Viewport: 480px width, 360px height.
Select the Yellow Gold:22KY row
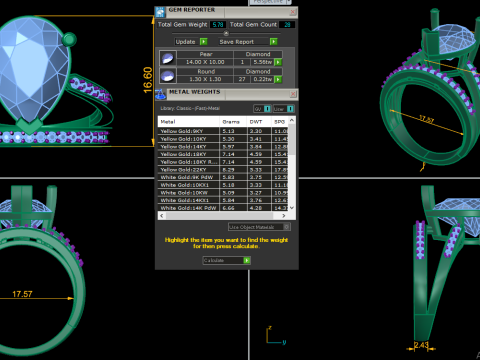(x=223, y=169)
